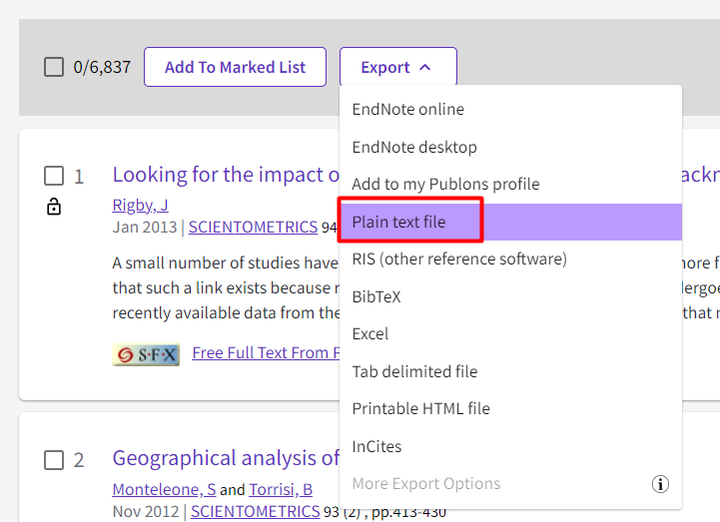Image resolution: width=720 pixels, height=522 pixels.
Task: Click the open access lock icon
Action: point(54,207)
